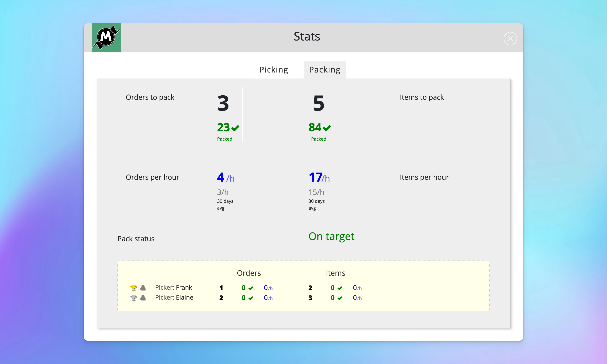The image size is (607, 364).
Task: Click the 'Orders per hour' label
Action: point(152,177)
